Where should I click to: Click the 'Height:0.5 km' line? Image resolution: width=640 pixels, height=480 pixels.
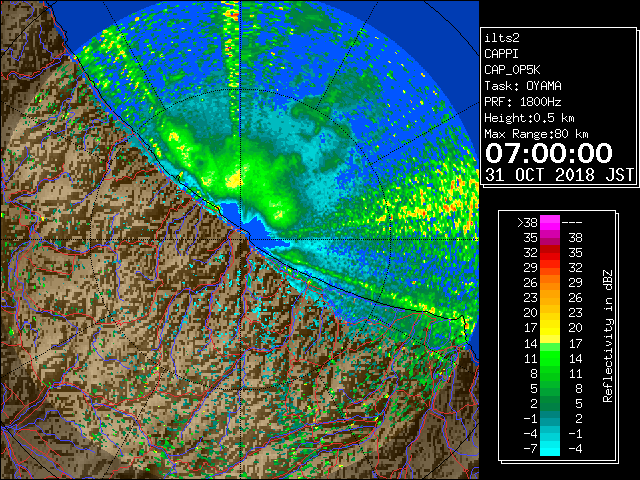tap(529, 118)
